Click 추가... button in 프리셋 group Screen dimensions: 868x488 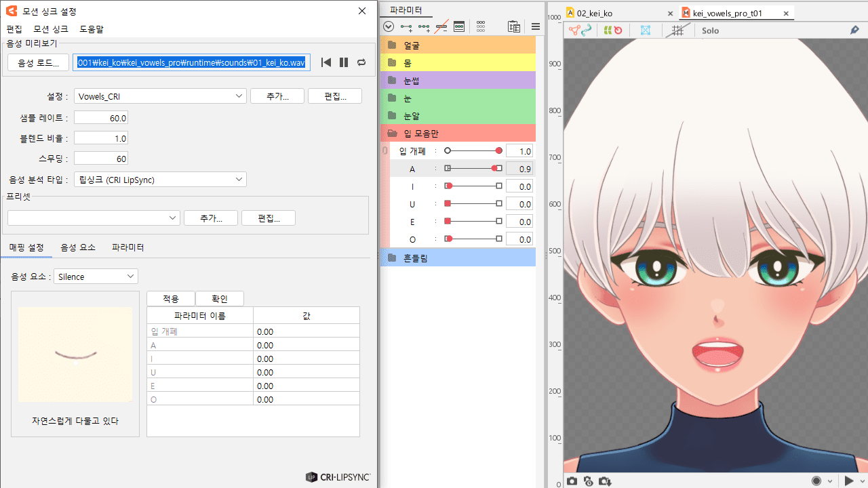pos(211,218)
